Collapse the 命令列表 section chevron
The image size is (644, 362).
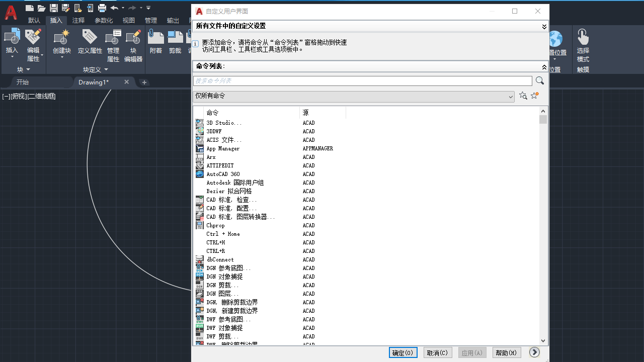544,66
